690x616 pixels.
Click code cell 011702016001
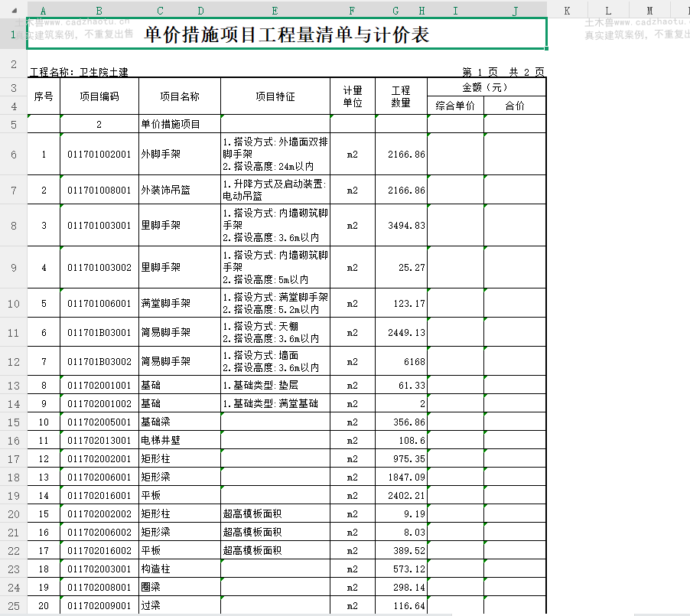[x=99, y=495]
